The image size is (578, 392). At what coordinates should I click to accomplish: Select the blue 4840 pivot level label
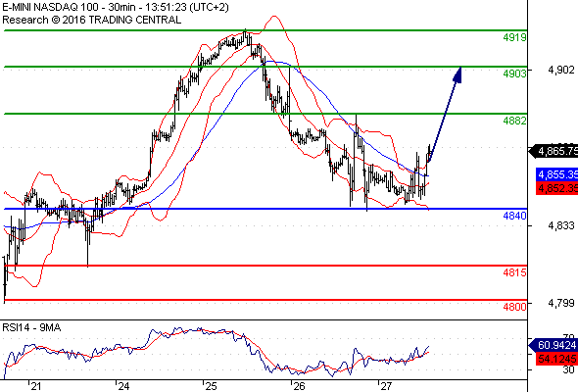[514, 216]
